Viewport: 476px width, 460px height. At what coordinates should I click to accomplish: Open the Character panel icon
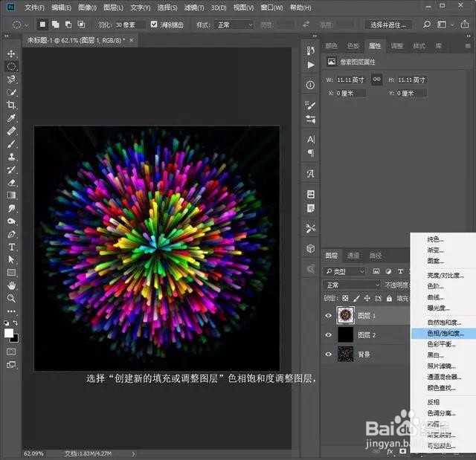310,140
